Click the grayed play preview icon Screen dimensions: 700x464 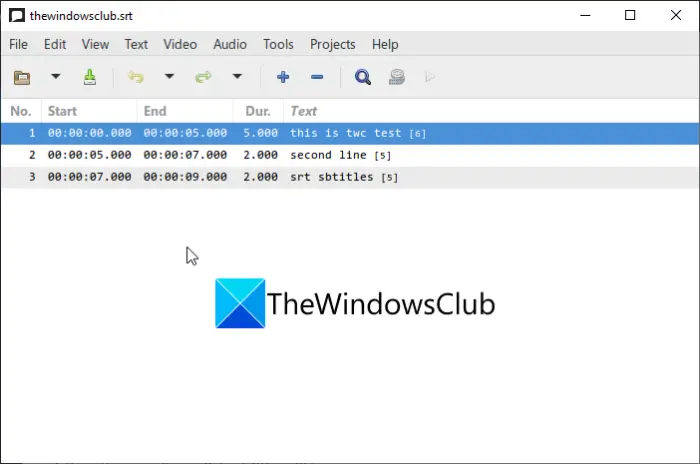click(x=430, y=77)
